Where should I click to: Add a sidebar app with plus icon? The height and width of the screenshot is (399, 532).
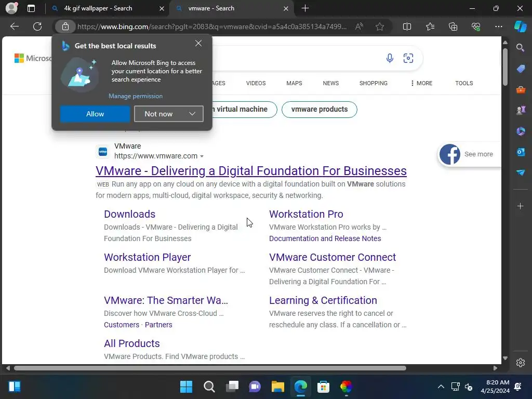[520, 206]
